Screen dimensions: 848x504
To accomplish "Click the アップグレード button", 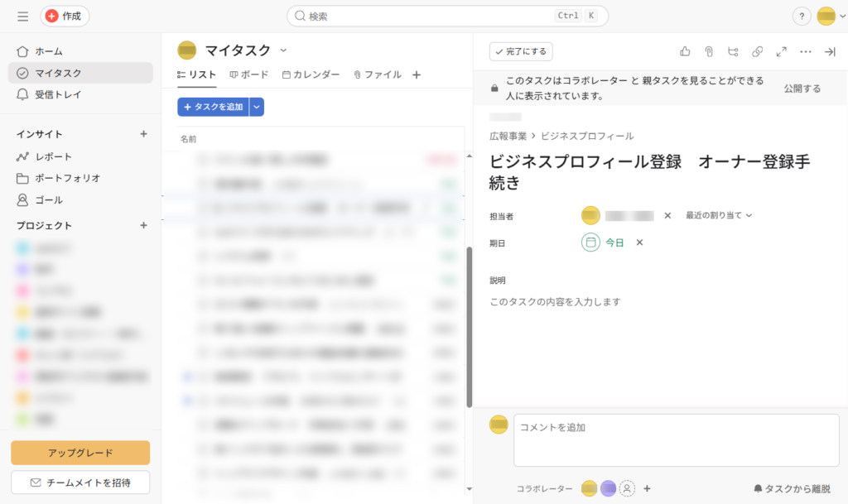I will (x=80, y=453).
